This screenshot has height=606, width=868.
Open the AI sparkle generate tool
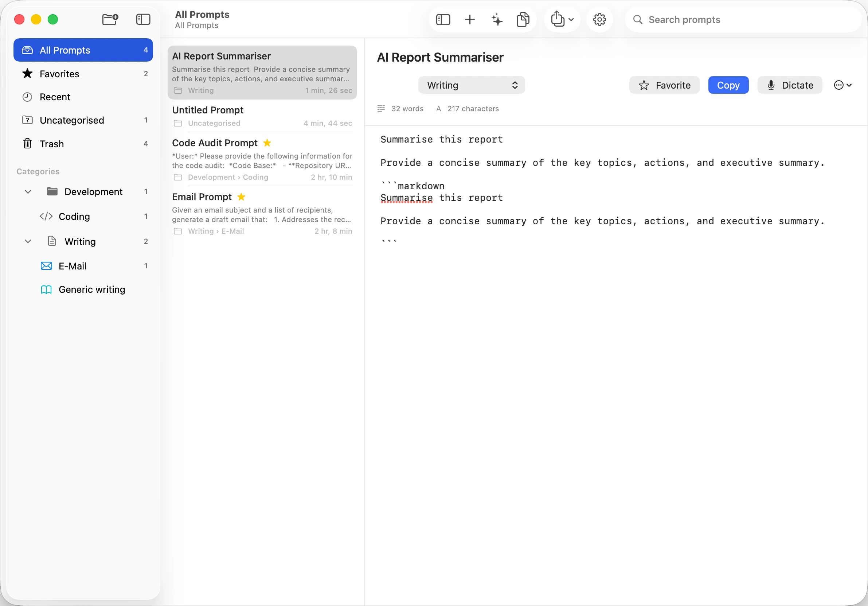coord(497,19)
